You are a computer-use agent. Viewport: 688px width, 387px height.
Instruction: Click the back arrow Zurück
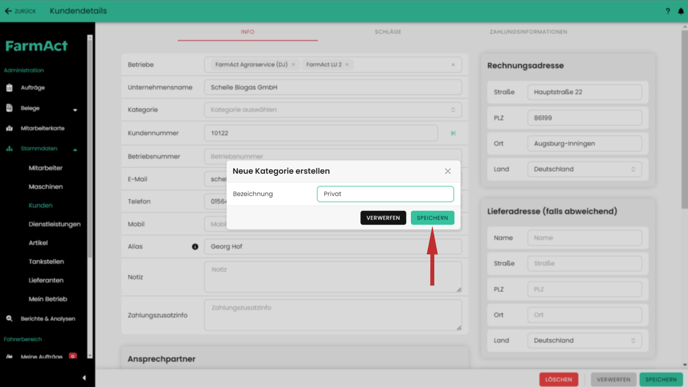[x=20, y=11]
